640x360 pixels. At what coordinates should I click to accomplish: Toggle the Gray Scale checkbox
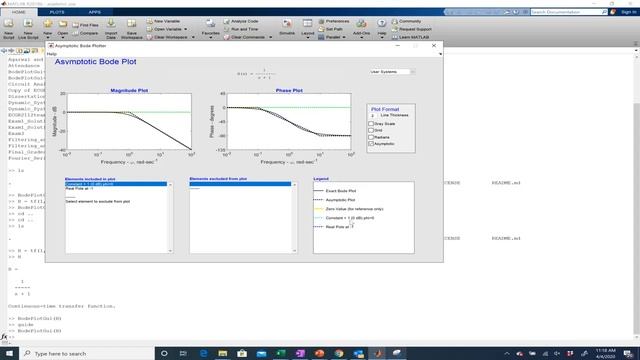click(371, 124)
